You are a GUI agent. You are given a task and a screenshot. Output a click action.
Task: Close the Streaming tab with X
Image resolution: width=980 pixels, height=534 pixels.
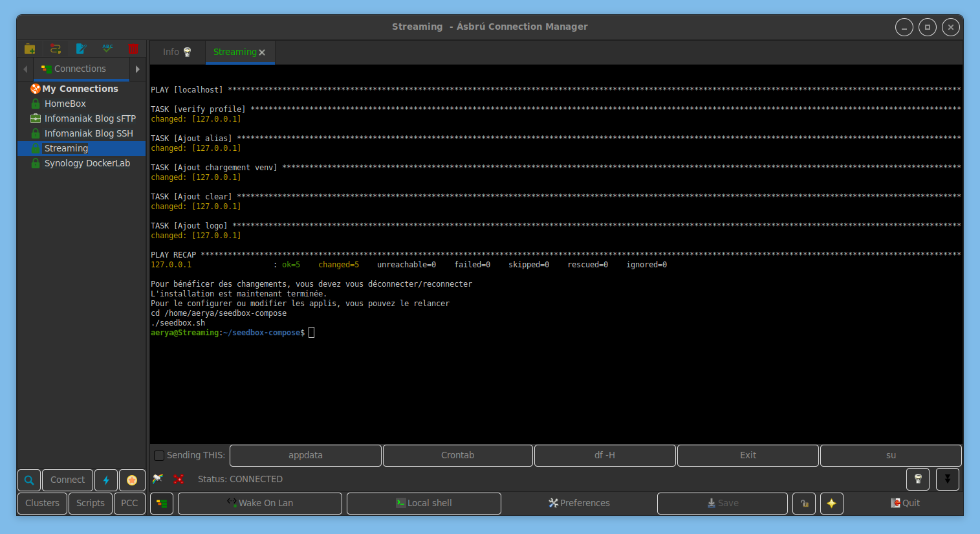click(262, 52)
